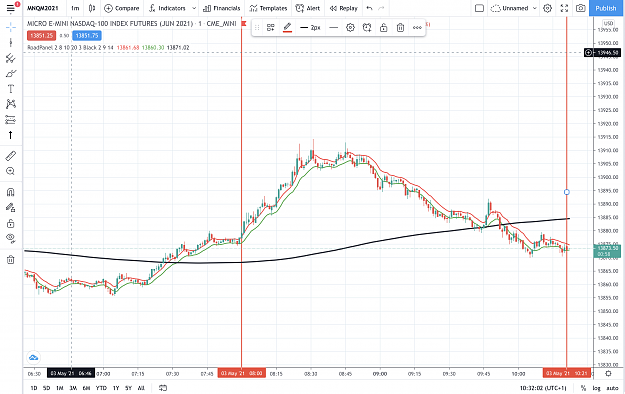The image size is (625, 394).
Task: Open more options in the floating toolbar
Action: pyautogui.click(x=417, y=28)
